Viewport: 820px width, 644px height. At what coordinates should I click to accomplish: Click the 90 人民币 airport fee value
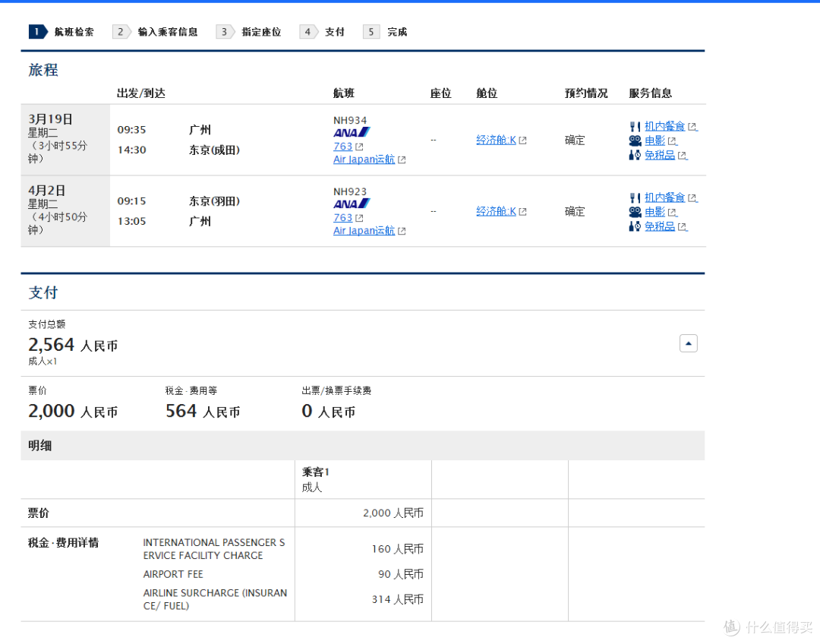tap(401, 574)
